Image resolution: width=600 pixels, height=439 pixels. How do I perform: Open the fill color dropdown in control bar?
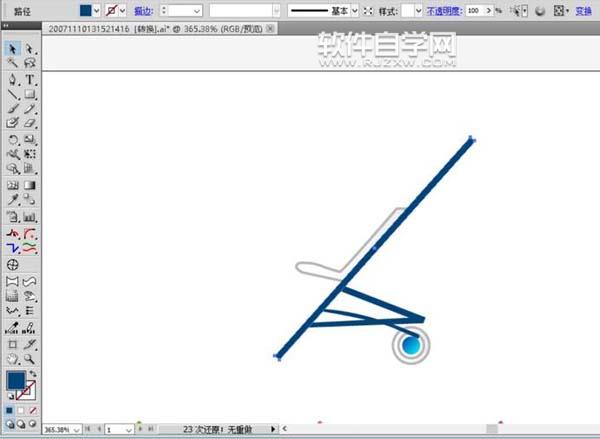(96, 11)
